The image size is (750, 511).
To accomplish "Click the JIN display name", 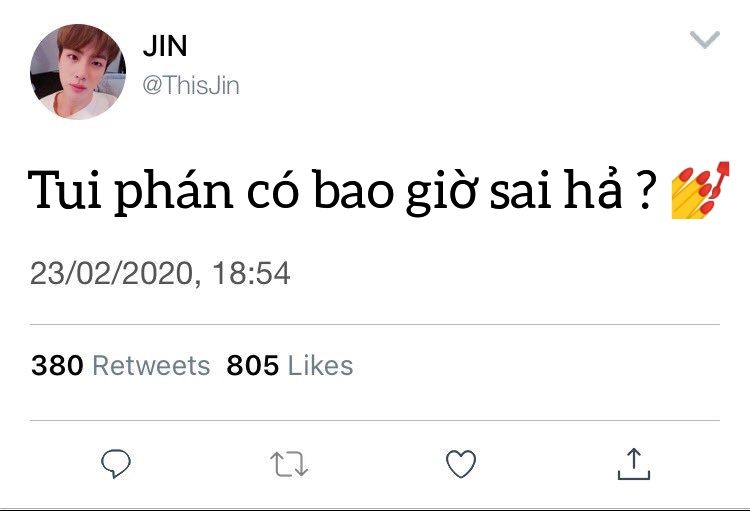I will click(x=165, y=46).
